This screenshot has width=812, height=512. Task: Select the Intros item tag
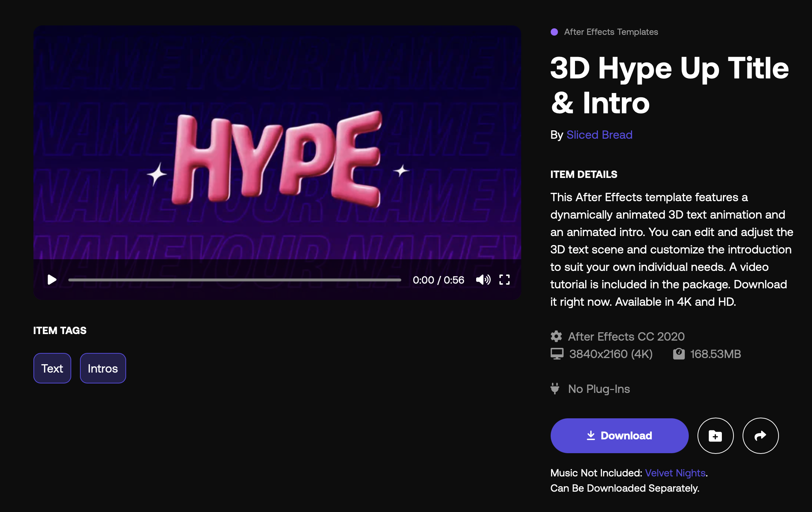(103, 368)
